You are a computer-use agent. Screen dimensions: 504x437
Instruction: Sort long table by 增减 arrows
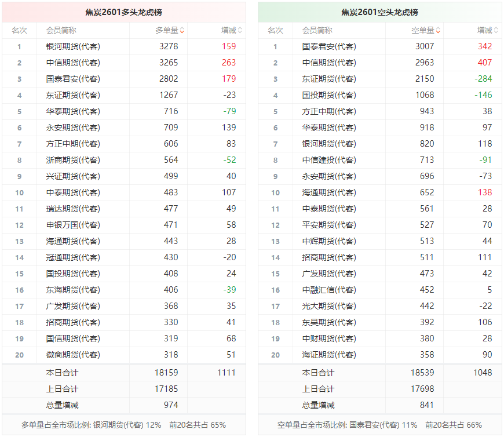point(240,31)
